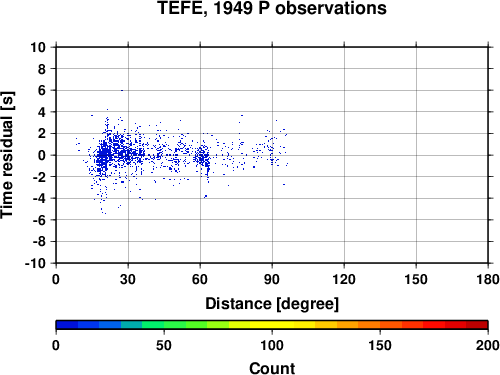This screenshot has height=375, width=500.
Task: Click the Time residual [s] axis label
Action: click(7, 155)
